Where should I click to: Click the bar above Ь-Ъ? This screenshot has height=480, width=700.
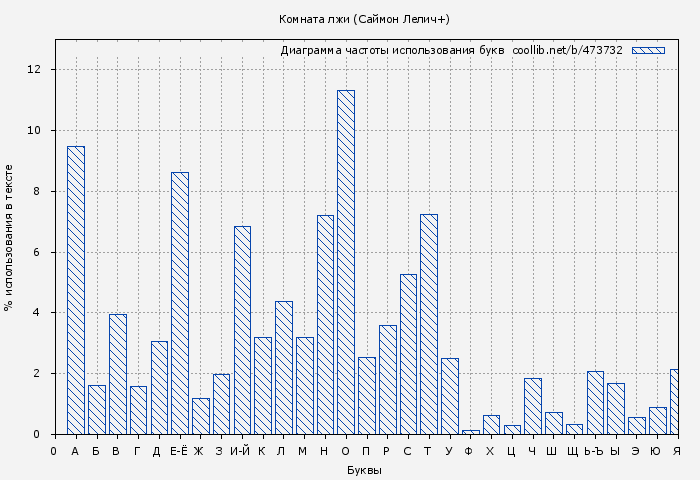595,402
